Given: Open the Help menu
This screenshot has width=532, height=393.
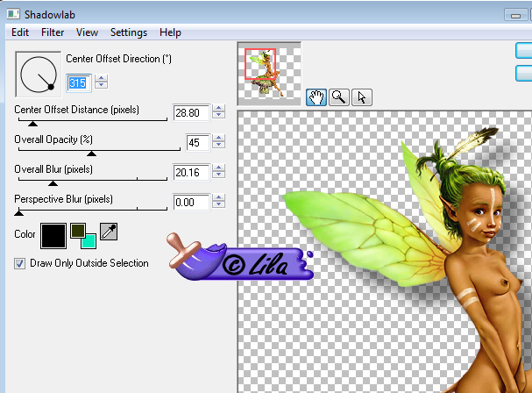Looking at the screenshot, I should coord(170,32).
